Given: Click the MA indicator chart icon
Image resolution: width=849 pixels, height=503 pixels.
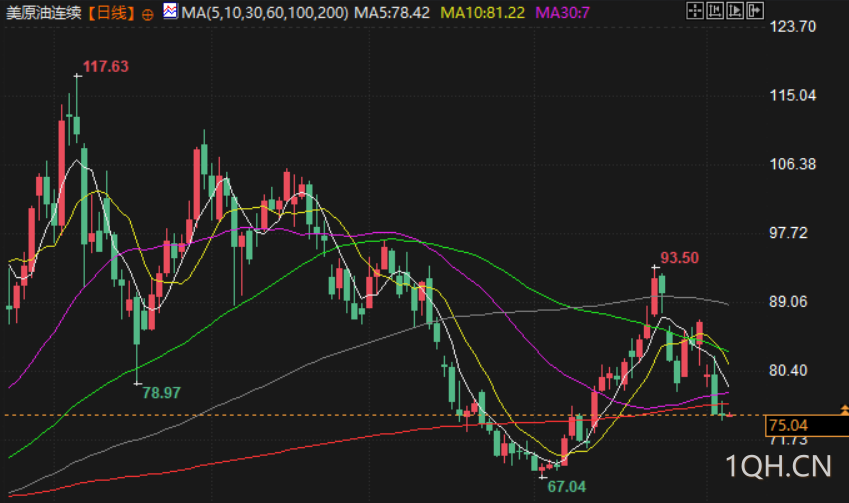Looking at the screenshot, I should pyautogui.click(x=171, y=11).
